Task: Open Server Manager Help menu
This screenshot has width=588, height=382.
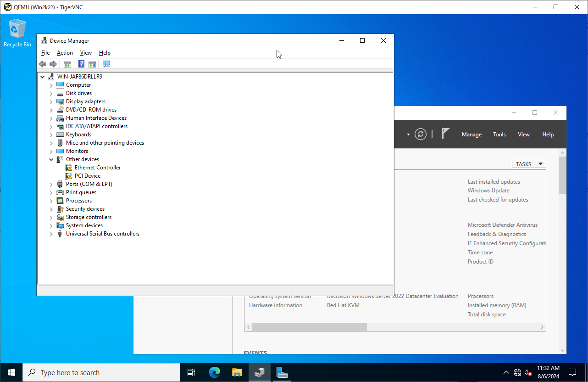Action: pos(548,135)
